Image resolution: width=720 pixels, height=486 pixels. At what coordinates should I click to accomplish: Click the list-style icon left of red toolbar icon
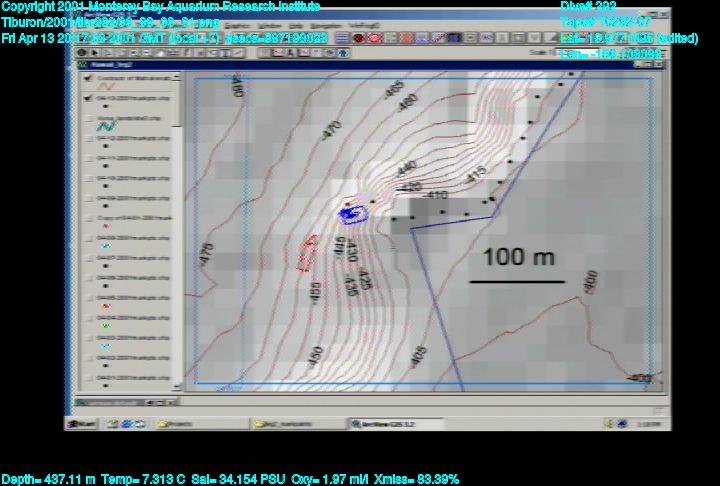coord(341,38)
